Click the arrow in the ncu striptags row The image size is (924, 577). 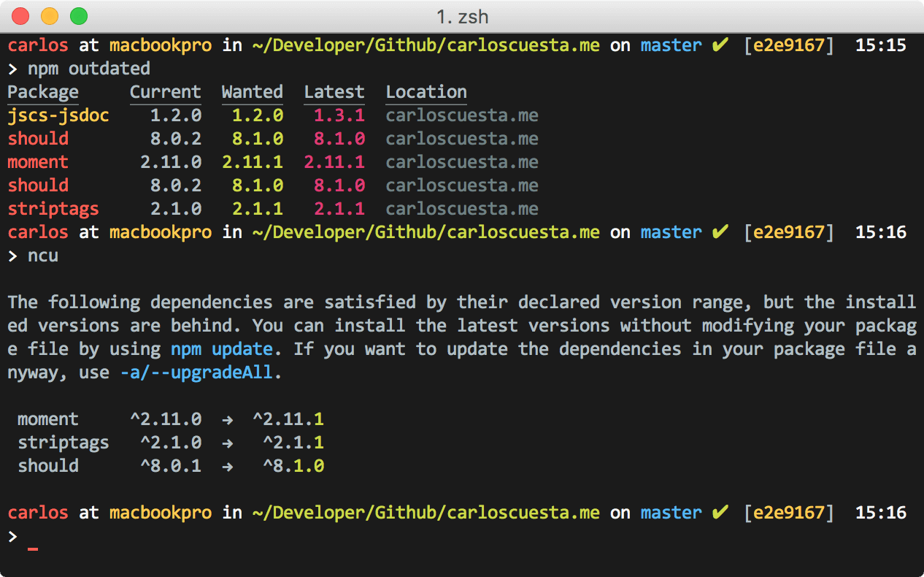(227, 443)
